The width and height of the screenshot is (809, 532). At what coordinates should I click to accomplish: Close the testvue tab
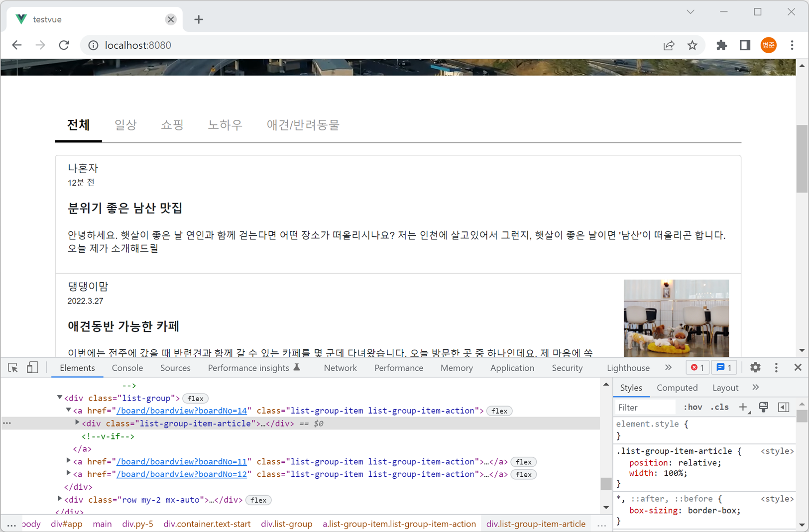[x=171, y=19]
